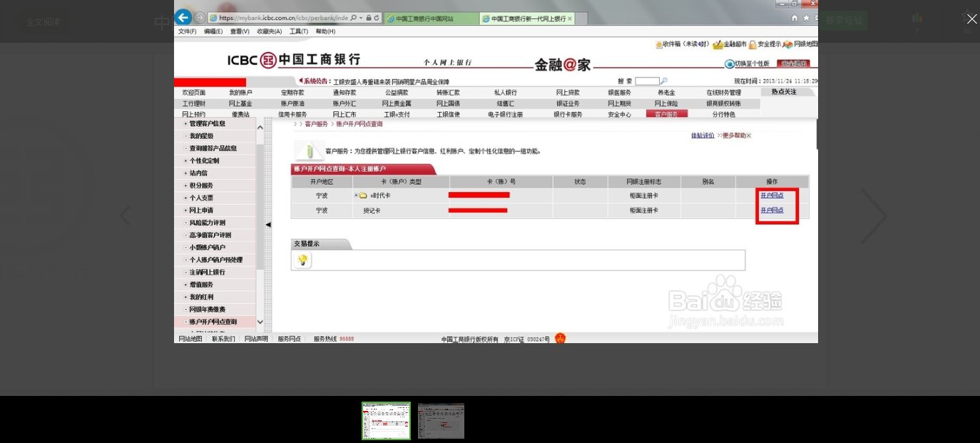Screen dimensions: 980x443
Task: Expand 站内信 sidebar item
Action: click(x=185, y=173)
